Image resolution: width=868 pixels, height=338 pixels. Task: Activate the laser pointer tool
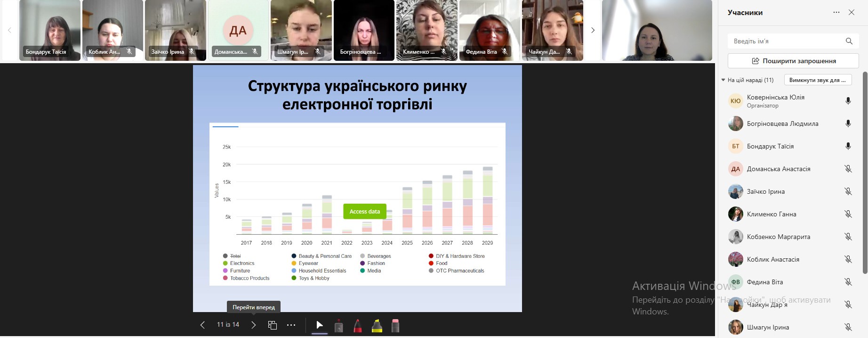coord(338,325)
